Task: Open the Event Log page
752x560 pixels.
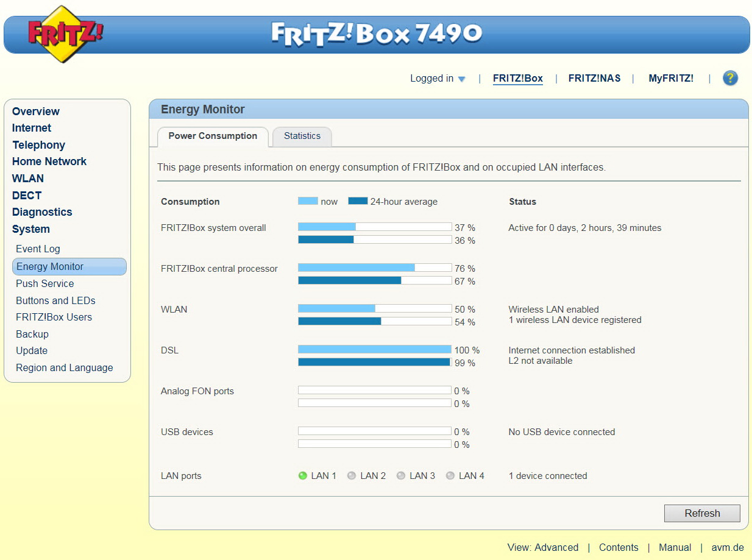Action: 38,249
